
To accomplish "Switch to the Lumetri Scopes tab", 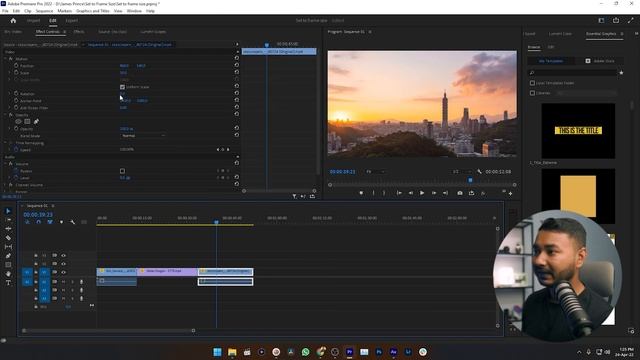I will tap(153, 32).
